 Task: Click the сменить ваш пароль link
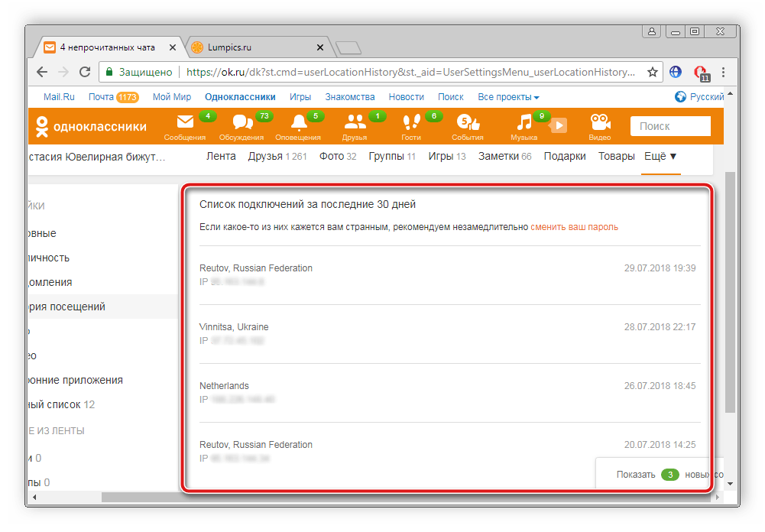pyautogui.click(x=574, y=227)
